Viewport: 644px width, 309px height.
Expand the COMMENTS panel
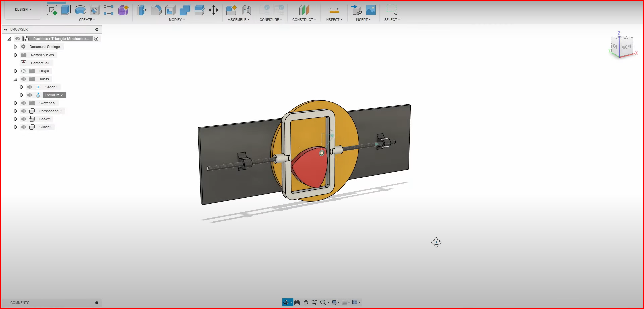[x=97, y=303]
